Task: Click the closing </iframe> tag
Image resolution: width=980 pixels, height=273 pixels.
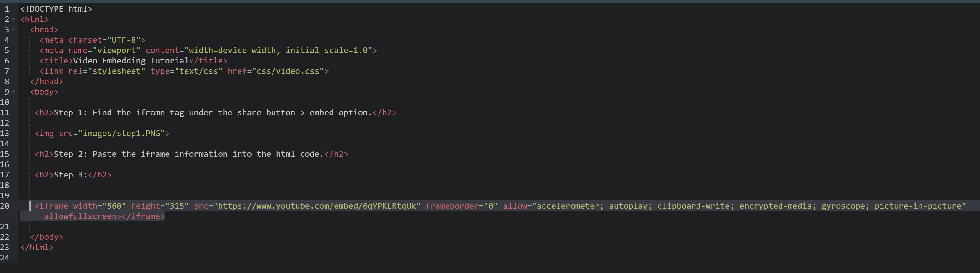Action: tap(143, 216)
